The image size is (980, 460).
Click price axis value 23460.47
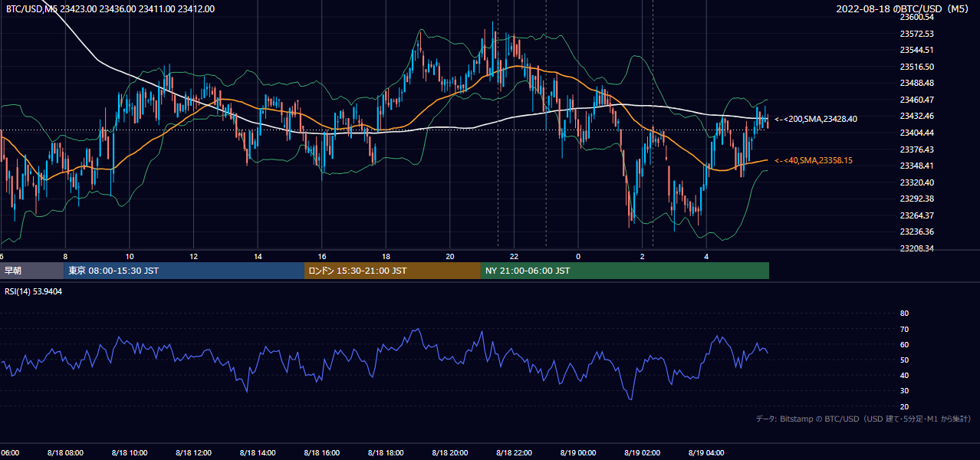(916, 100)
